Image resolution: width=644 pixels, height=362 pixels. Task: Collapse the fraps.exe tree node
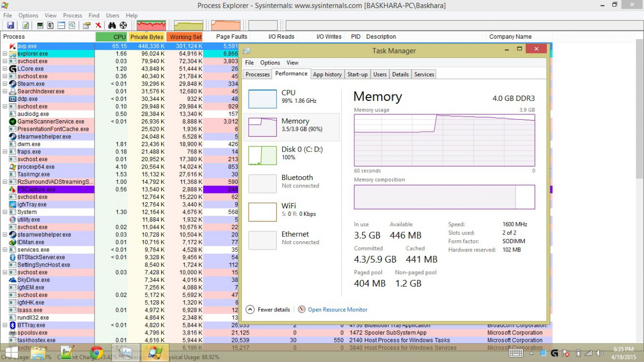[x=5, y=152]
